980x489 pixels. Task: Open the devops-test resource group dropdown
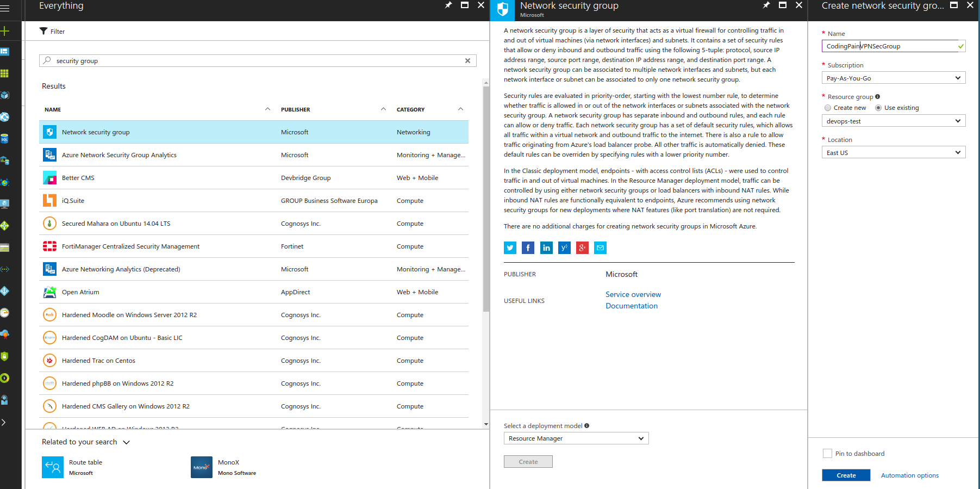pos(894,121)
